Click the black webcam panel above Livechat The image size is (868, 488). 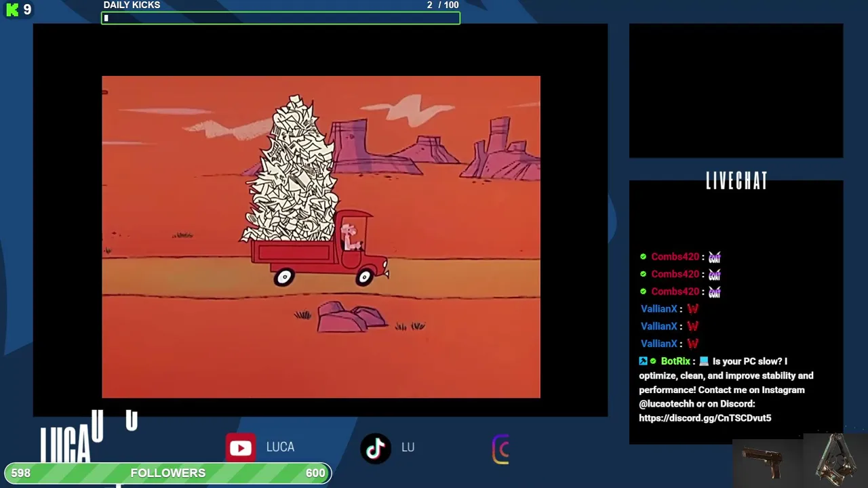tap(736, 91)
